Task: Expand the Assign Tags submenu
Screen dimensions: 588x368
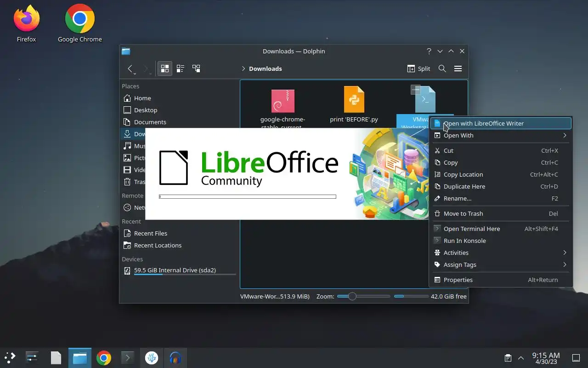Action: (501, 264)
